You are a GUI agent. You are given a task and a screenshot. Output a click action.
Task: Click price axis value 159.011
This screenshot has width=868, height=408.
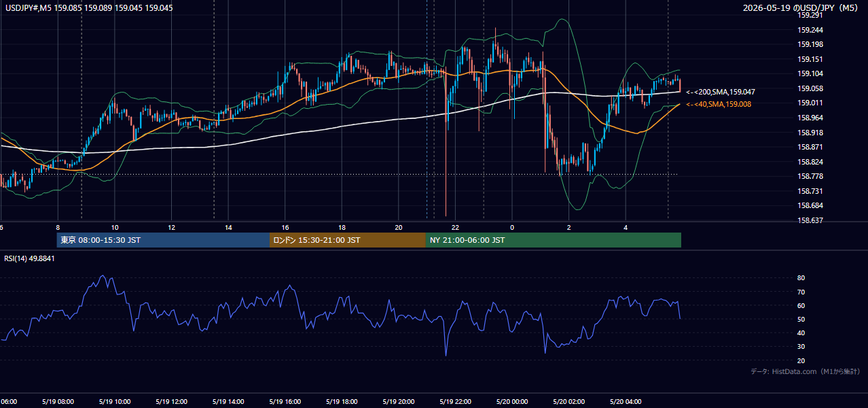pos(810,103)
